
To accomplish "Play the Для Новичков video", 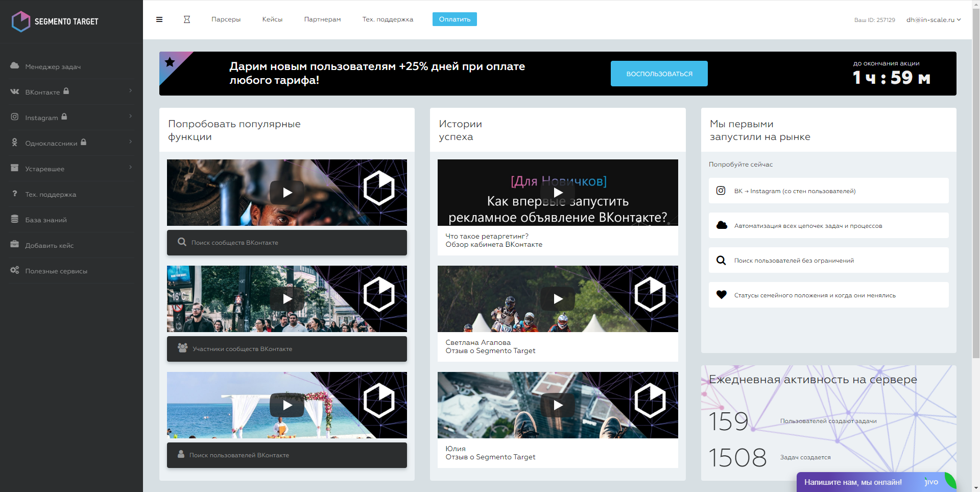I will click(x=558, y=193).
